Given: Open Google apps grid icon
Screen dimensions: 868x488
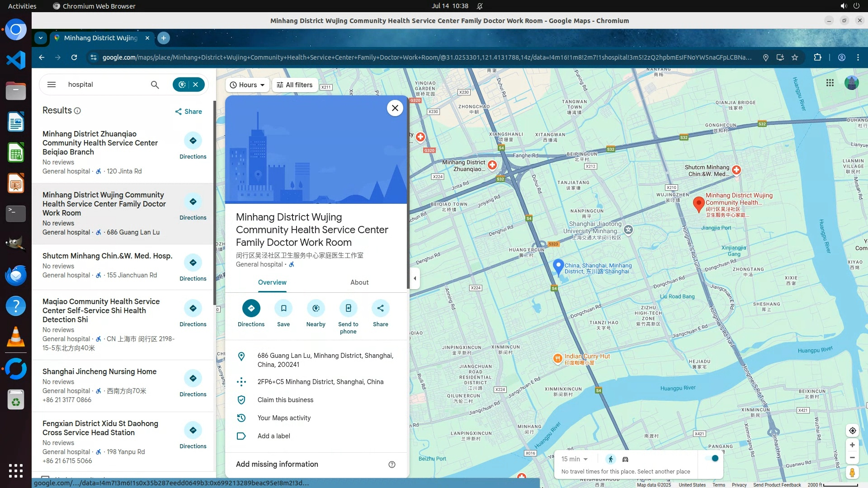Looking at the screenshot, I should [x=830, y=83].
